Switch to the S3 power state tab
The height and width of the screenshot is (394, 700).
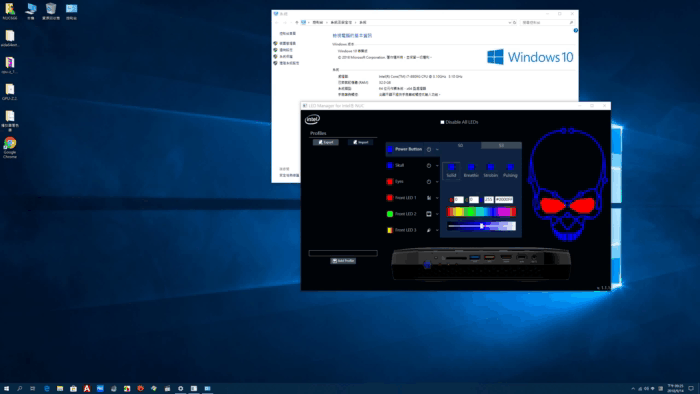tap(501, 145)
